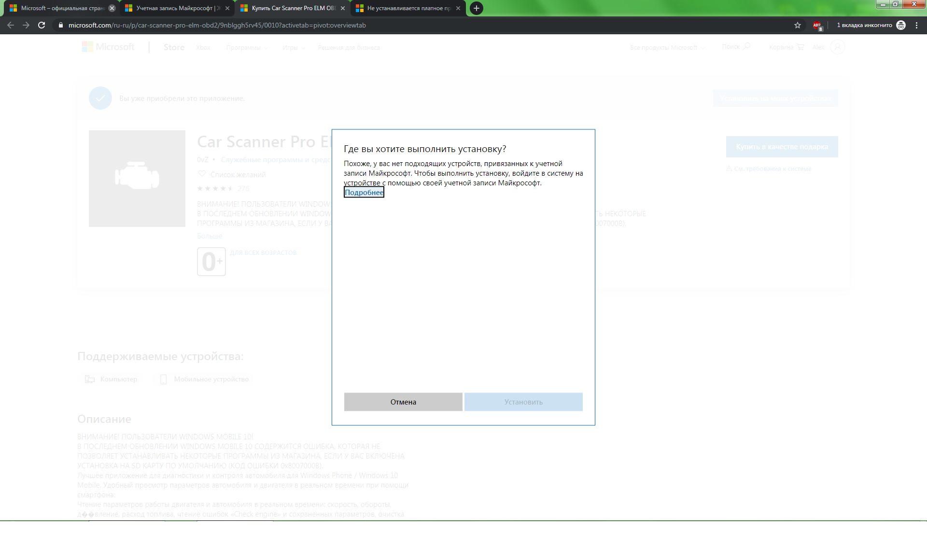This screenshot has width=927, height=560.
Task: Expand the Игры dropdown
Action: point(294,47)
